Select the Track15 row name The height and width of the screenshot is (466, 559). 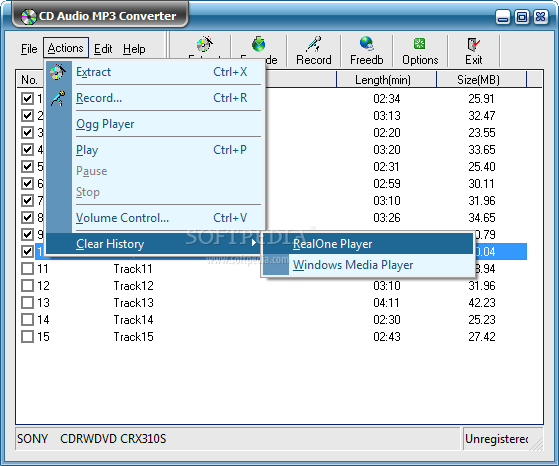pos(133,337)
